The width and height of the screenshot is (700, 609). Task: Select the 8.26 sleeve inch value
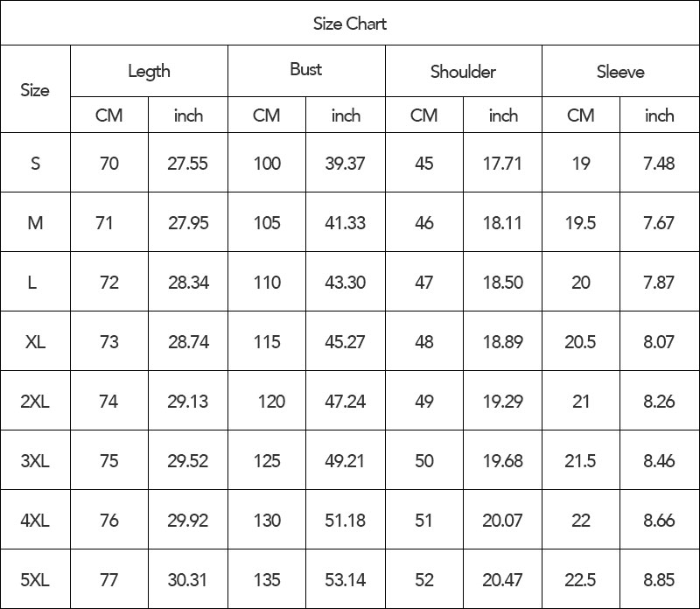tap(660, 401)
